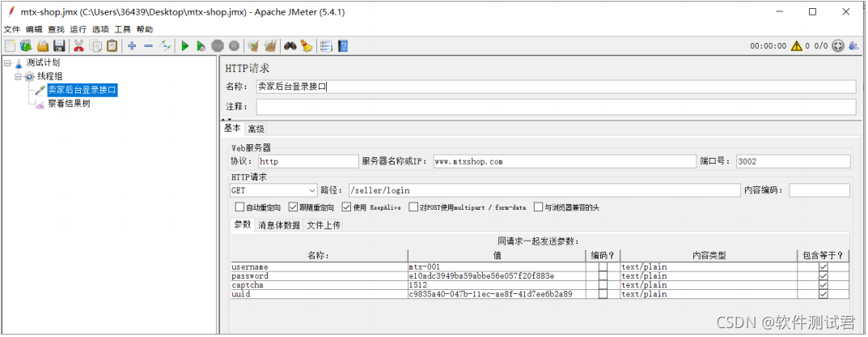Clear all results with double broom icon

(x=270, y=46)
